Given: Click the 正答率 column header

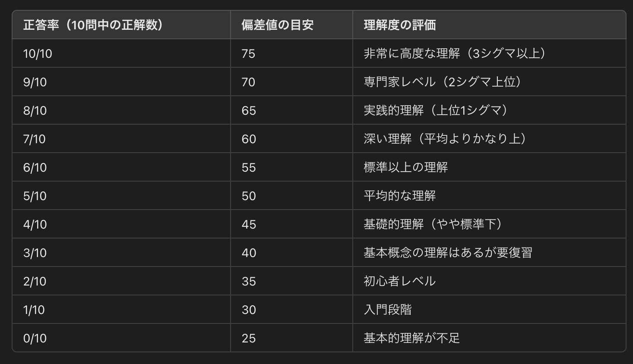Looking at the screenshot, I should [x=93, y=25].
